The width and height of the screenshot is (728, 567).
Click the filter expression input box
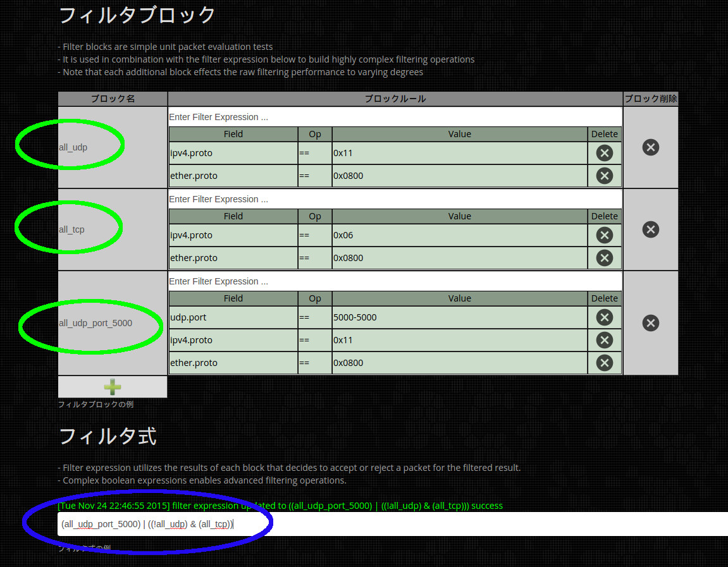point(443,524)
